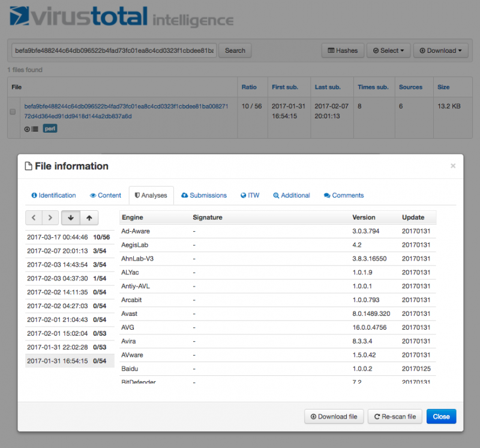Click the AVware engine name

132,355
